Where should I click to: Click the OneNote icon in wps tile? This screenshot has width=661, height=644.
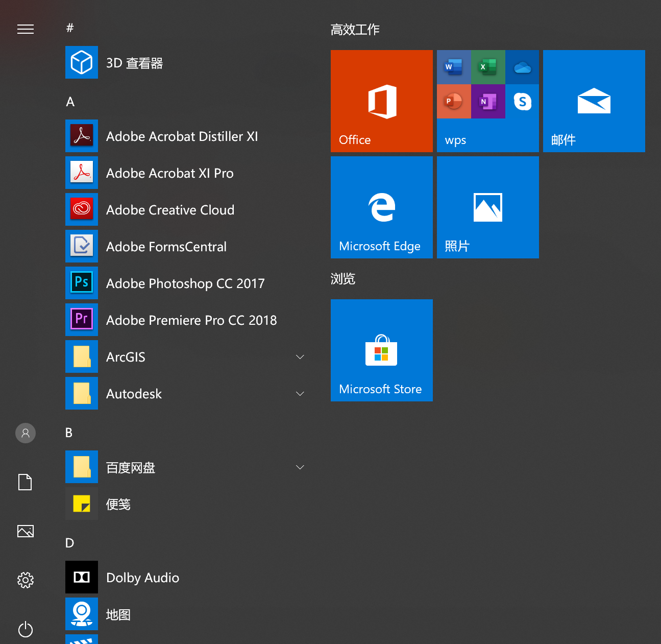[488, 101]
